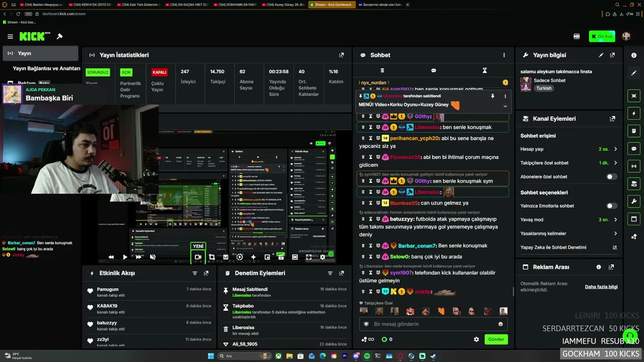The height and width of the screenshot is (362, 644).
Task: Open the hamburger menu beside the Kick logo
Action: click(10, 36)
